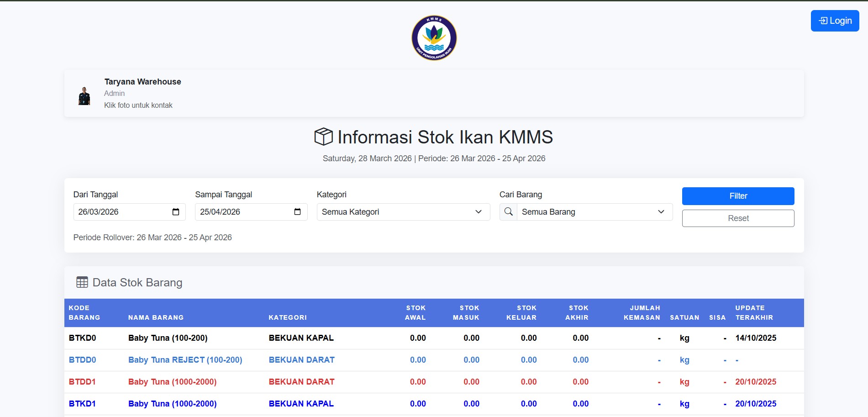
Task: Click the KMMS logo at the top
Action: [433, 38]
